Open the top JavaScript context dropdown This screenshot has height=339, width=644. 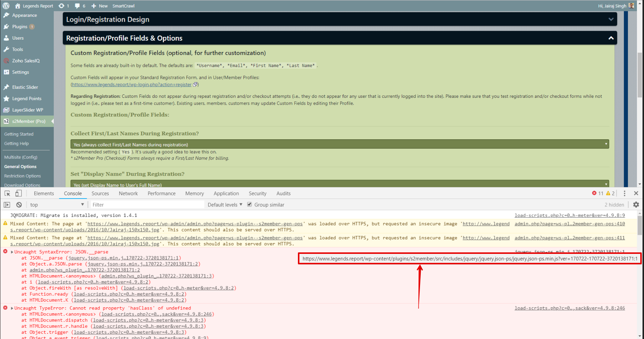click(57, 205)
